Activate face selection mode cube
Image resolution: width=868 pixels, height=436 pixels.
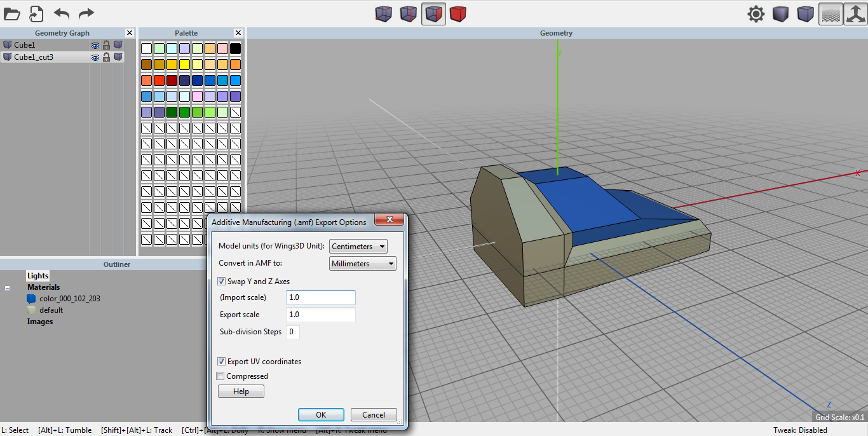[x=433, y=14]
